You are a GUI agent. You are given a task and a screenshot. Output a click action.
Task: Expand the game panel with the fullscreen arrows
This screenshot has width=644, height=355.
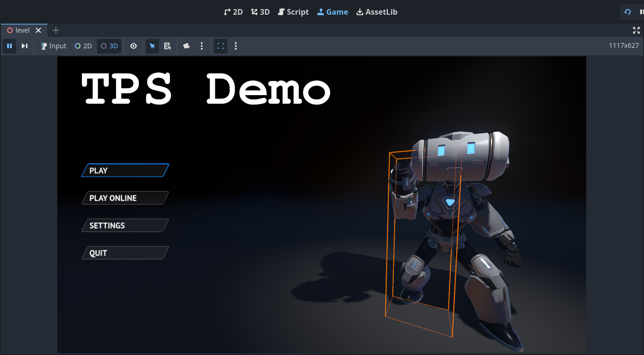click(636, 30)
